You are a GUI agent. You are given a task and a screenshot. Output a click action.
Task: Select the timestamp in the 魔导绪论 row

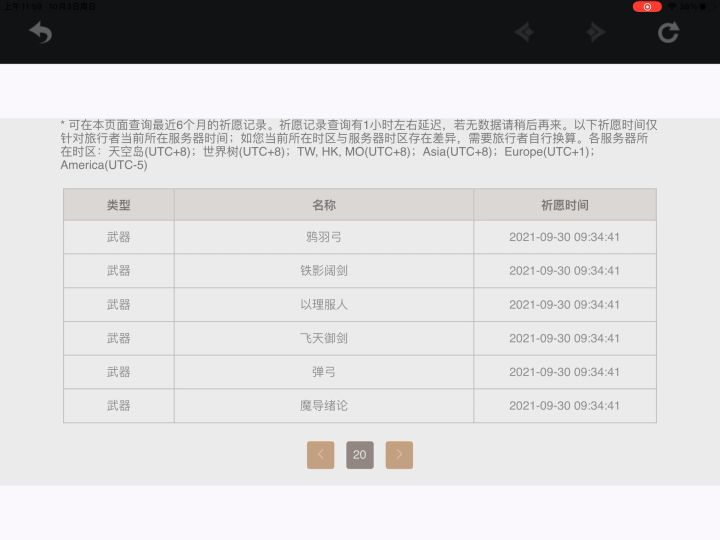[564, 405]
